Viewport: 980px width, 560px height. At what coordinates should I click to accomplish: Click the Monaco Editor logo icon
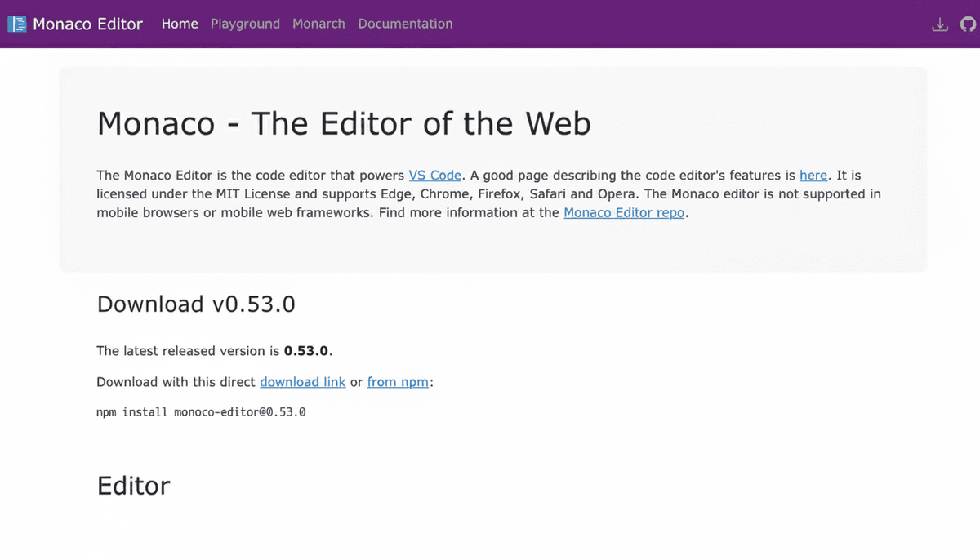17,24
